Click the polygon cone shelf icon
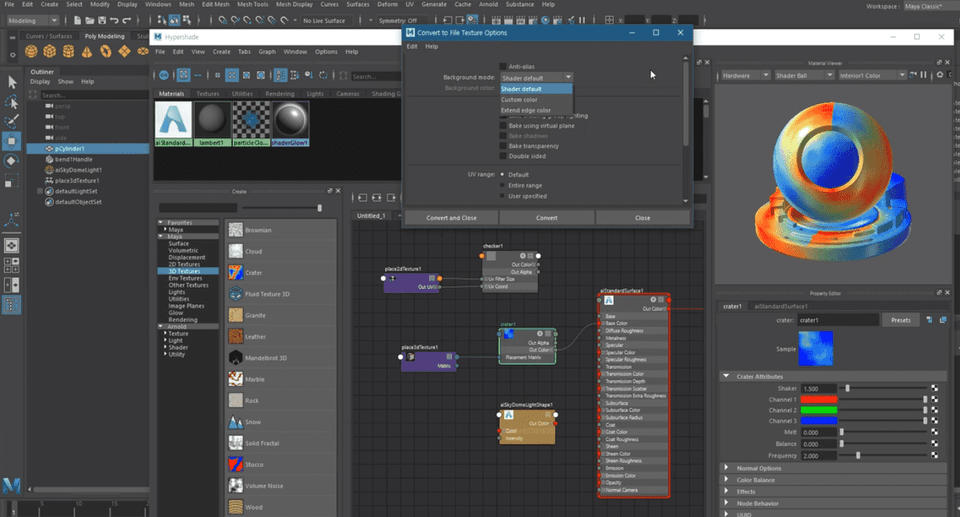Image resolution: width=960 pixels, height=517 pixels. [87, 51]
